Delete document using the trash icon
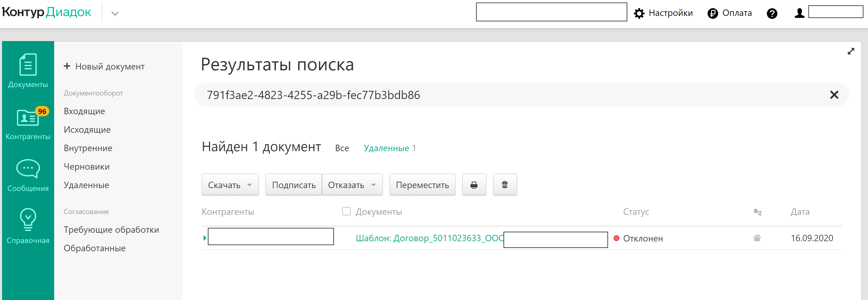The height and width of the screenshot is (300, 868). point(504,184)
